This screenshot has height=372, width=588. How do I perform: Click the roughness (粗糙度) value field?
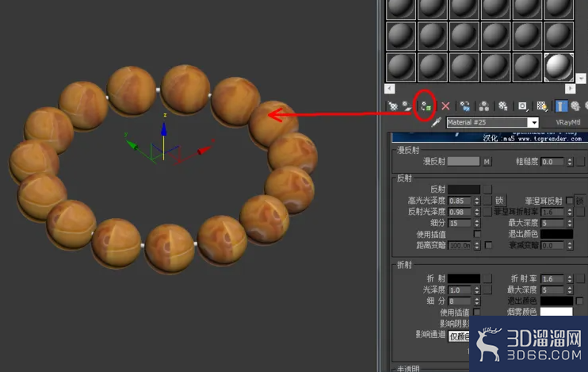pyautogui.click(x=553, y=162)
